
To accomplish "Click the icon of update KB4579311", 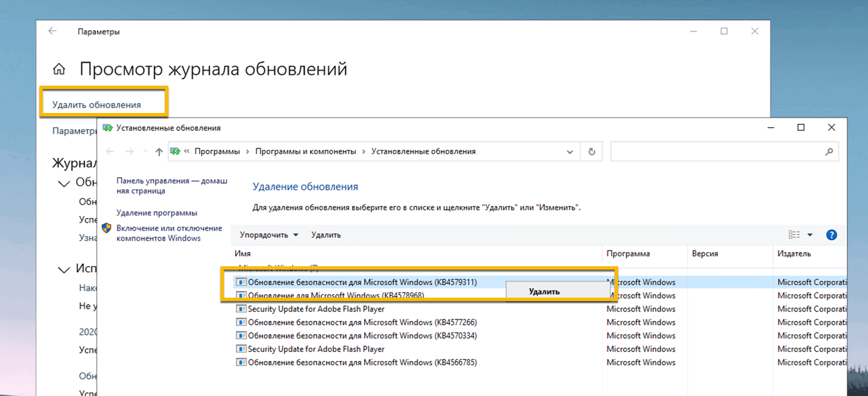I will click(241, 282).
